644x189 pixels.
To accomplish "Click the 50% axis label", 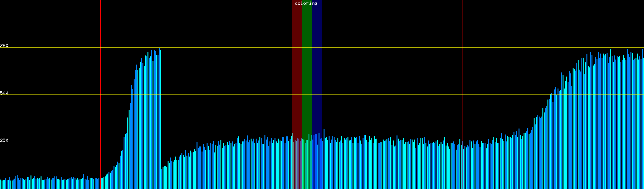I will [4, 93].
